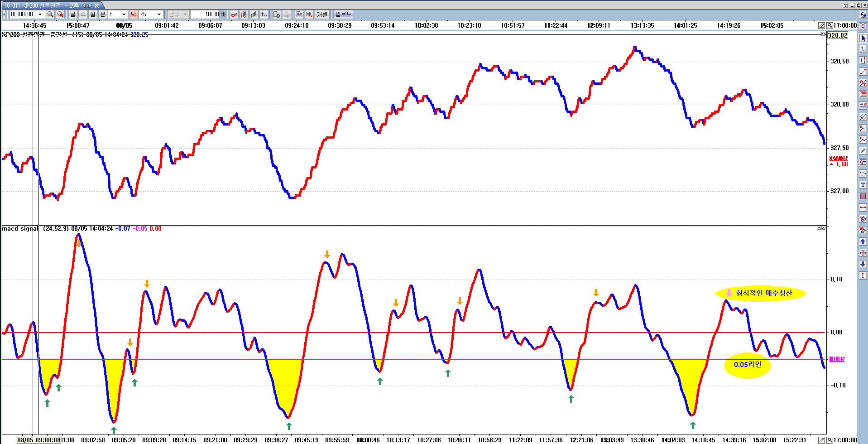
Task: Close the macd signal indicator pane
Action: click(x=823, y=228)
